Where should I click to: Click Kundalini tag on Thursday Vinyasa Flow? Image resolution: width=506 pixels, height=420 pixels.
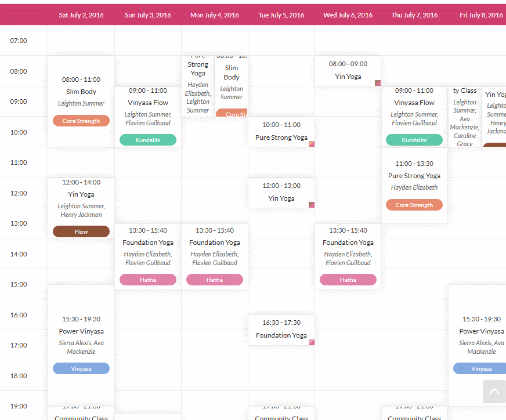(414, 140)
